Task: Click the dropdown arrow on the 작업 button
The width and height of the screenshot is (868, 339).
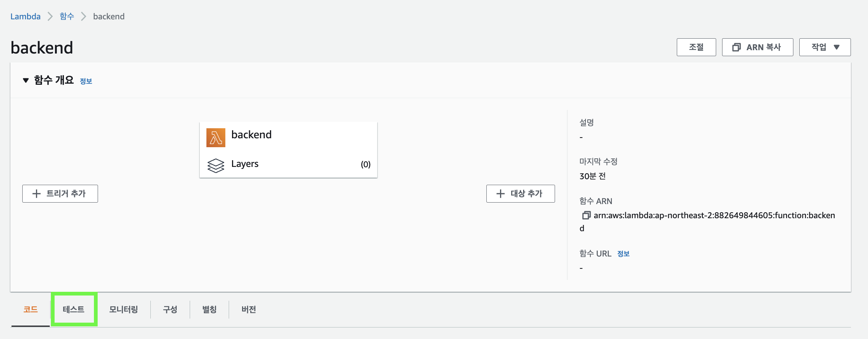Action: point(836,47)
